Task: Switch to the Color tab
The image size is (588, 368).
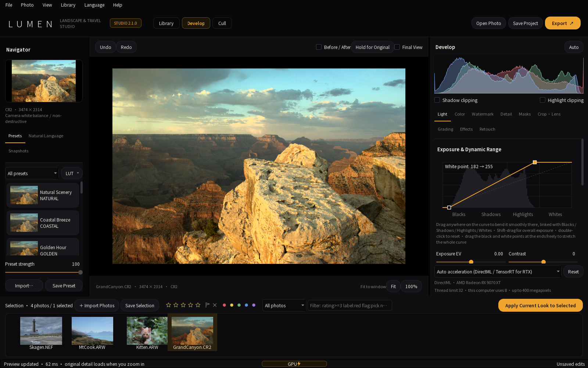Action: tap(460, 114)
